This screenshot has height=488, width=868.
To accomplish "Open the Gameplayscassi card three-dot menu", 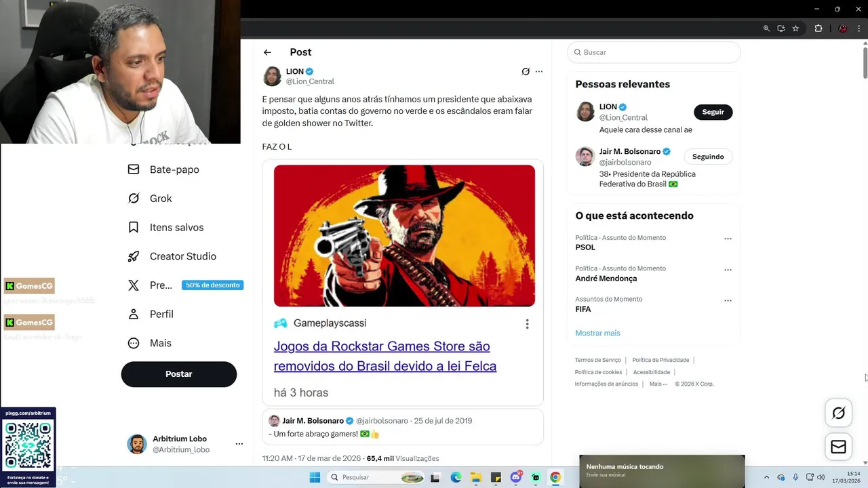I will tap(527, 324).
